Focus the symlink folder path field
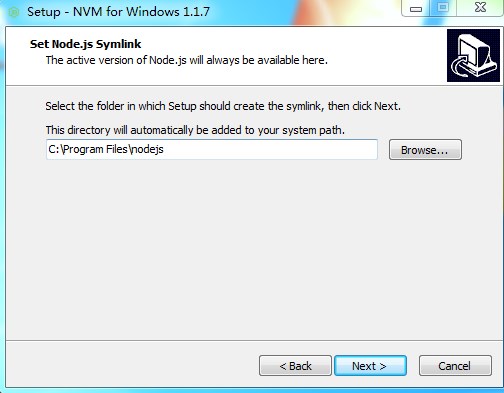This screenshot has width=504, height=393. coord(212,149)
